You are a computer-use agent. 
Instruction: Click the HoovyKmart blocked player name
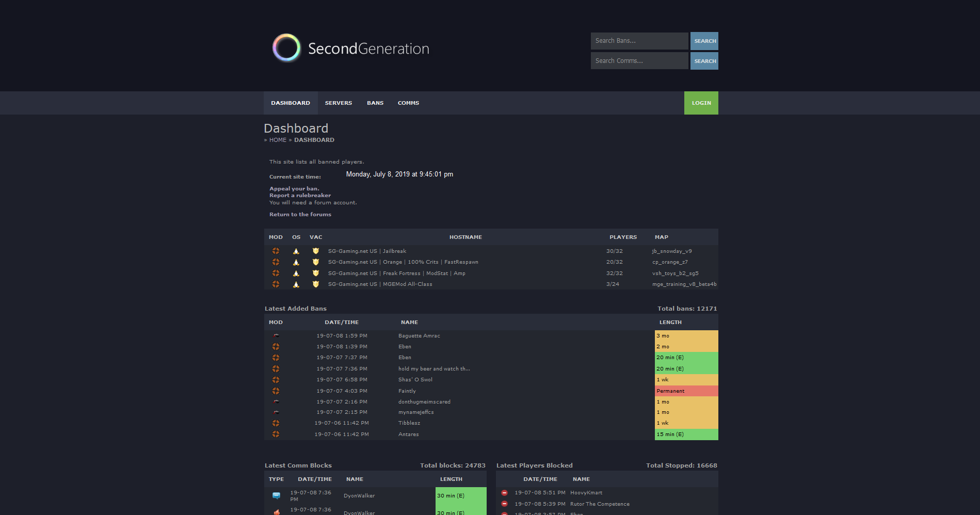click(x=586, y=493)
